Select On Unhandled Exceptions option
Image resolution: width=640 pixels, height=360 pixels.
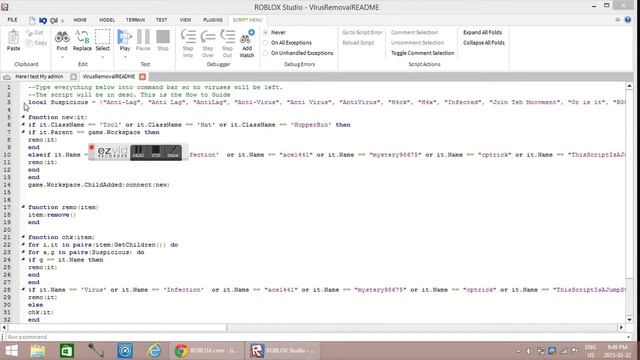(266, 53)
